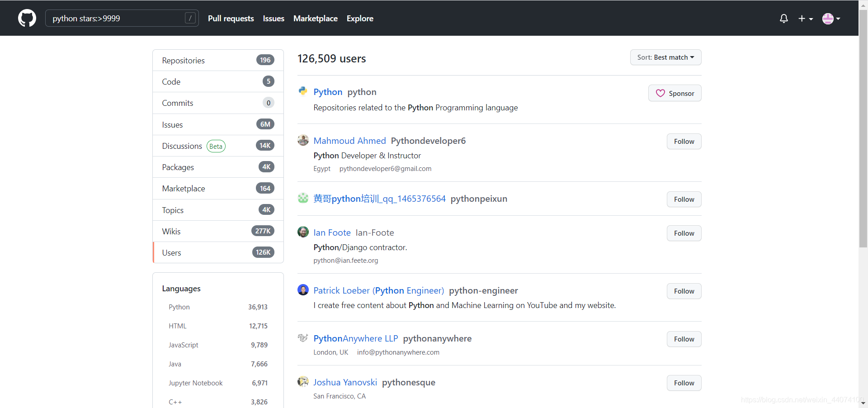Select Topics results filter

218,210
